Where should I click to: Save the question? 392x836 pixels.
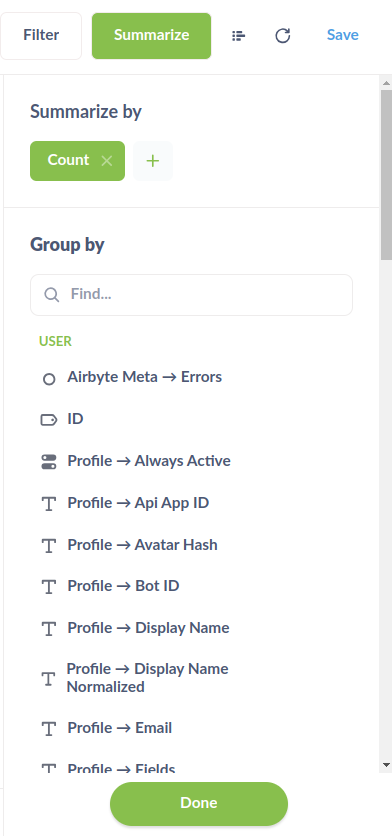(x=342, y=35)
